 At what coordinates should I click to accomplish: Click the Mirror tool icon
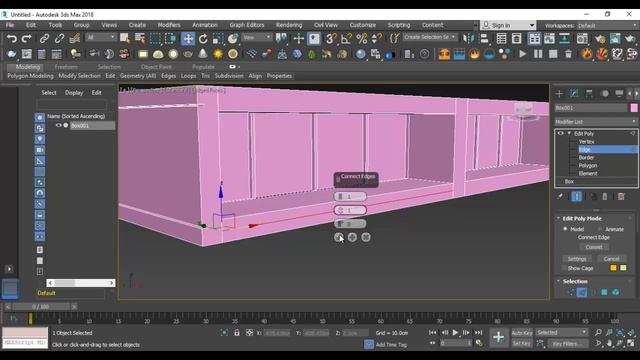pyautogui.click(x=469, y=39)
